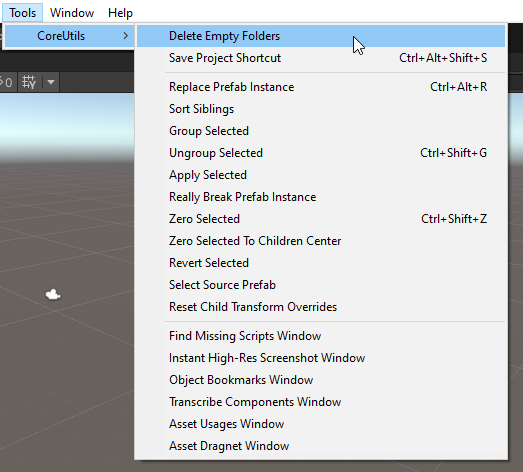Choose Delete Empty Folders
The width and height of the screenshot is (523, 472).
(321, 36)
